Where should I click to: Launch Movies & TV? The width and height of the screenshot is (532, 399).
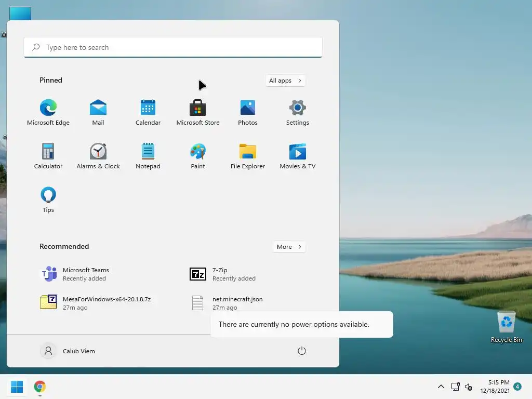coord(298,156)
